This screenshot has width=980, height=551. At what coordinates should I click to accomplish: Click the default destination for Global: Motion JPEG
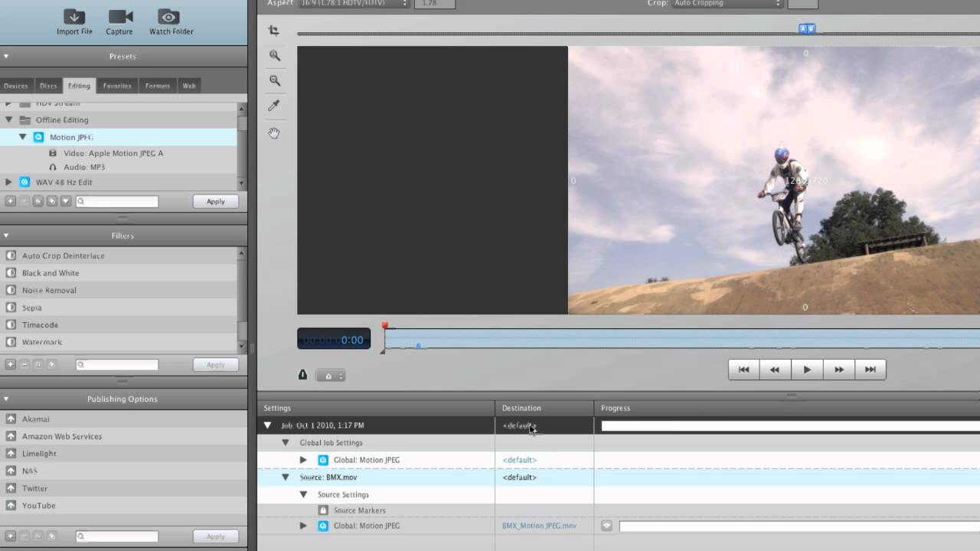(520, 460)
